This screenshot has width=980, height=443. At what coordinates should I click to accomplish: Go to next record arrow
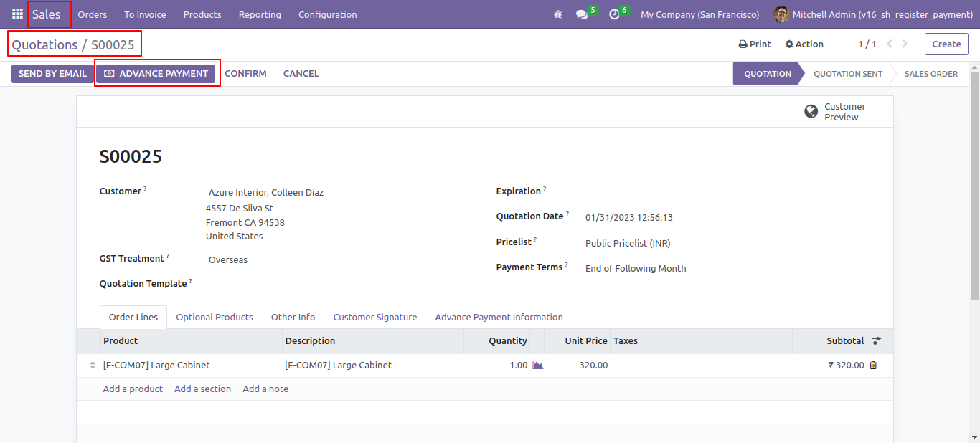905,44
